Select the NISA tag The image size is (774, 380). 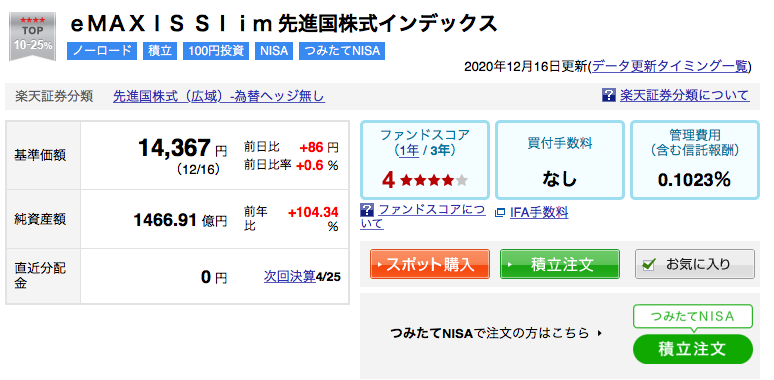(x=274, y=51)
